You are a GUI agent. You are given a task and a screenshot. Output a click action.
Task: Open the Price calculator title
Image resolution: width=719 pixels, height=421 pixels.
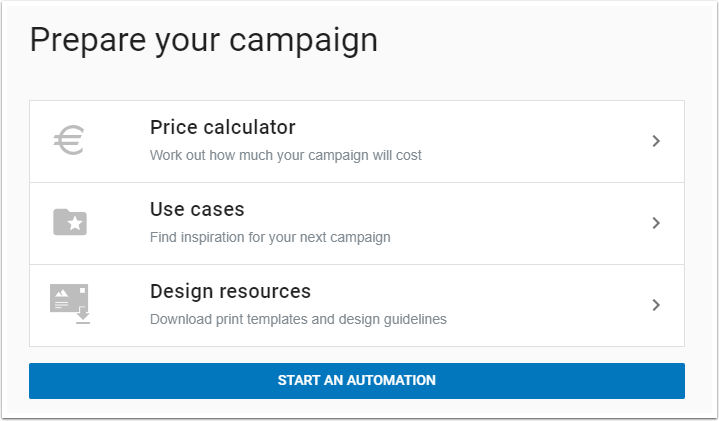(x=223, y=127)
